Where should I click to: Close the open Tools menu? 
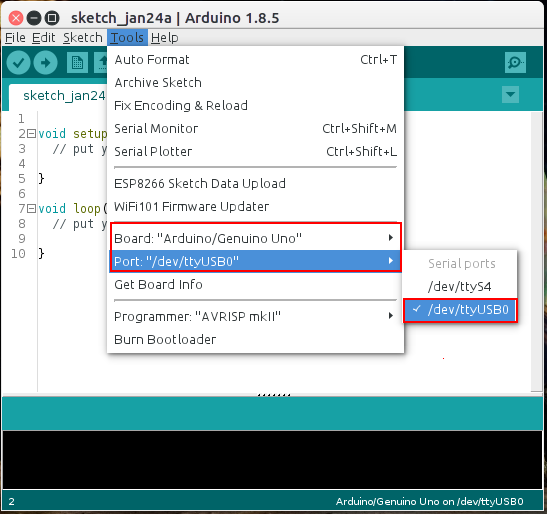click(x=127, y=37)
